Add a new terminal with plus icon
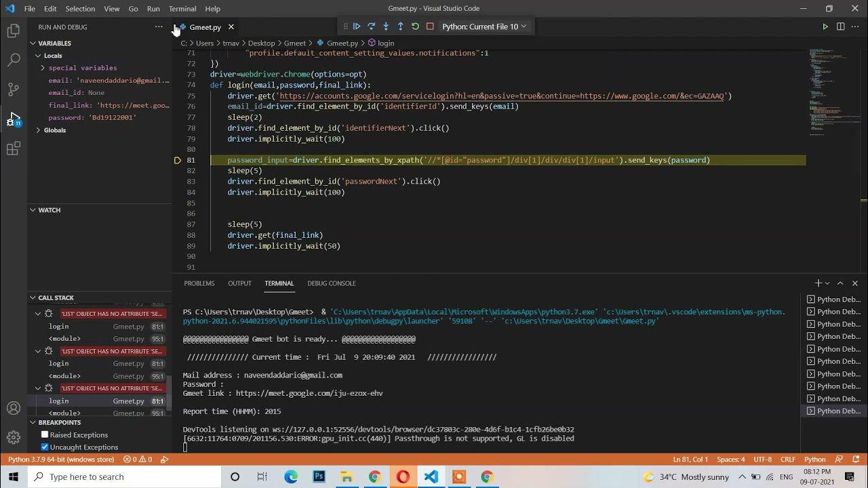 tap(818, 283)
